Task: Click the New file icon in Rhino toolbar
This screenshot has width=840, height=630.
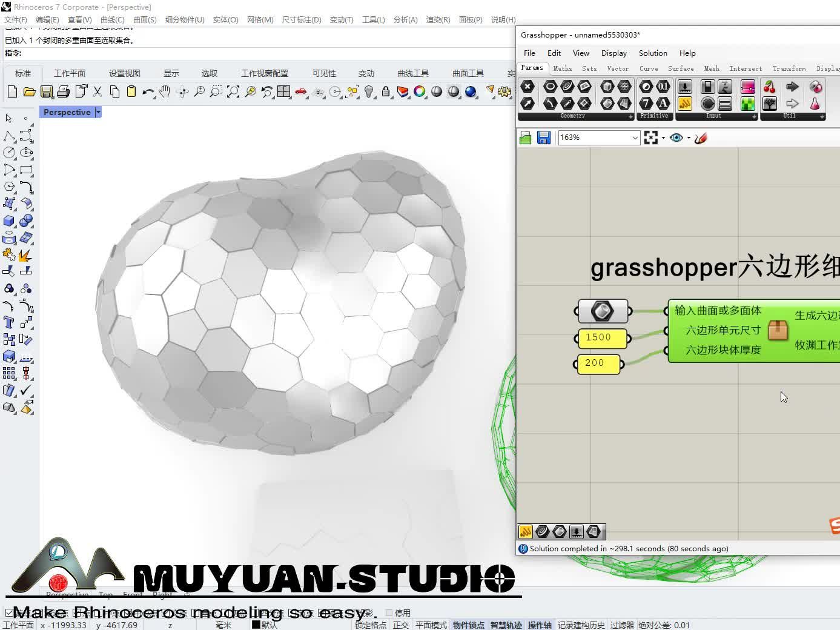Action: click(12, 92)
